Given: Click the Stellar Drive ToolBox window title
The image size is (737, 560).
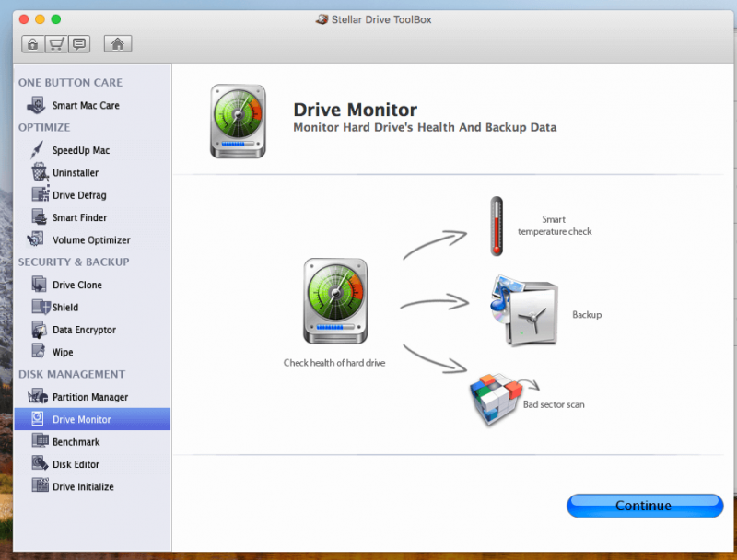Looking at the screenshot, I should click(x=381, y=19).
